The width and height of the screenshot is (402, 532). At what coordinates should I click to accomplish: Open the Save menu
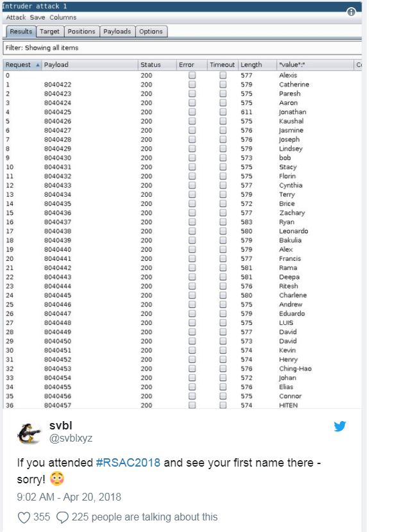[x=37, y=17]
